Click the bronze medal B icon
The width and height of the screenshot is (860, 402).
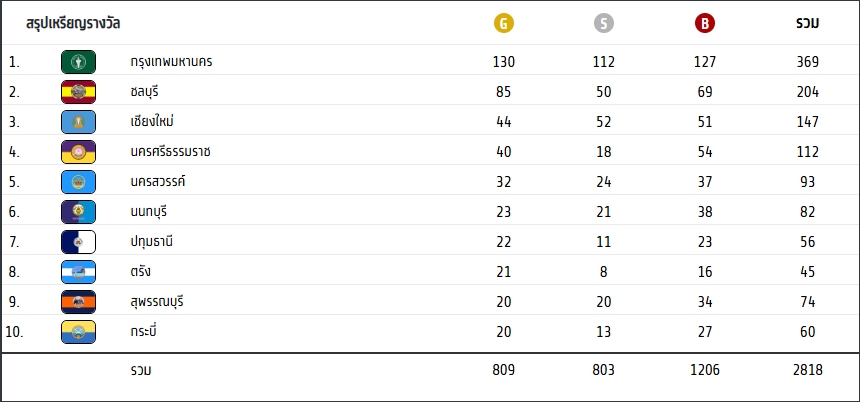coord(704,23)
